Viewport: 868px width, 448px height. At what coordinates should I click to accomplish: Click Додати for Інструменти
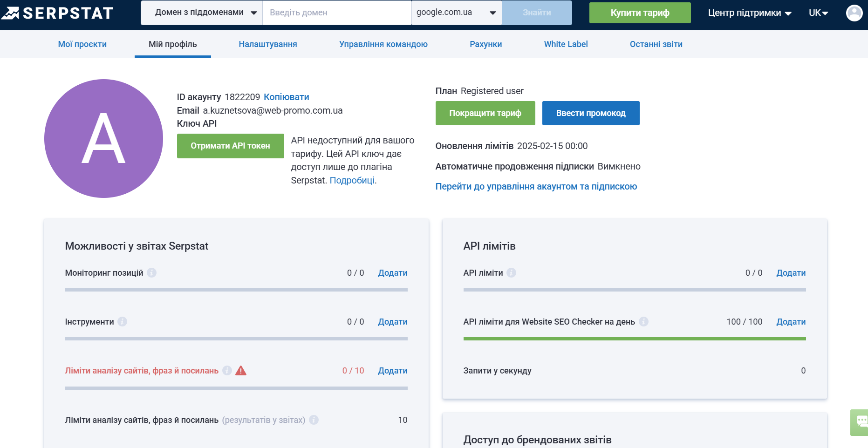pos(392,322)
